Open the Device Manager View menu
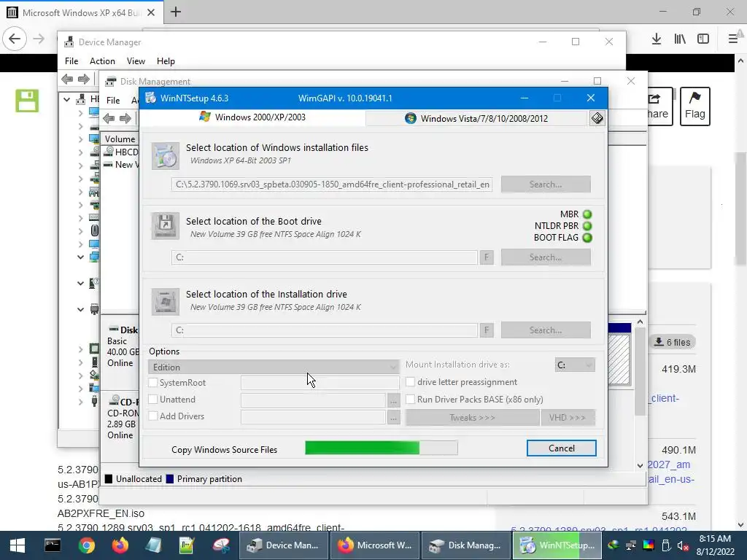 [136, 61]
